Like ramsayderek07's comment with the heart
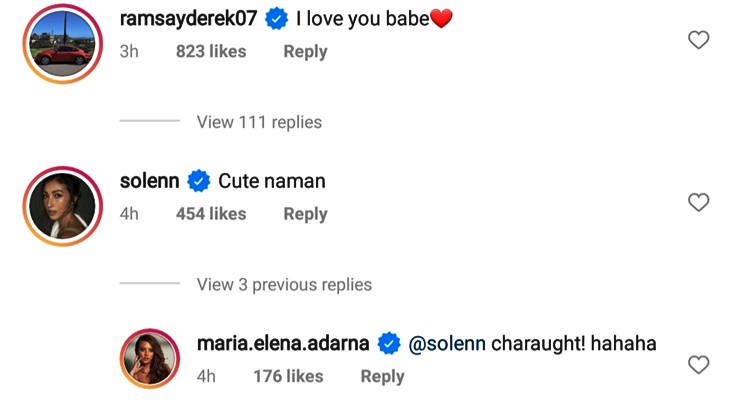Screen dimensions: 750x415 pos(699,40)
